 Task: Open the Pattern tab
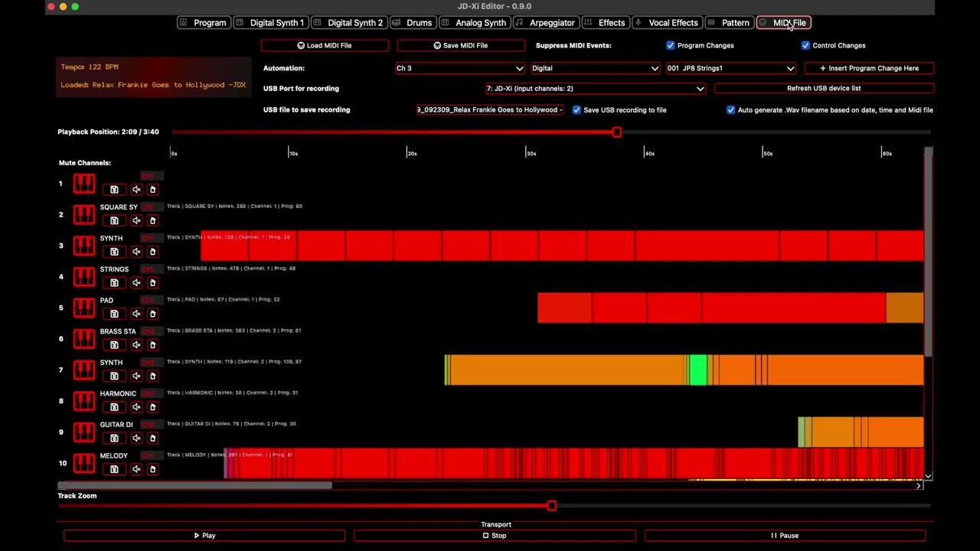[x=729, y=23]
